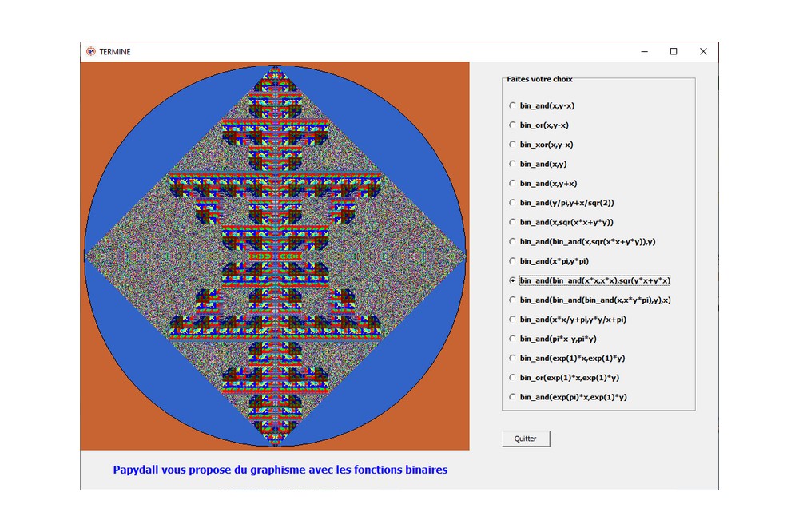
Task: Select bin_and(exp(pi)*x,exp(1)*y) option
Action: pyautogui.click(x=568, y=396)
